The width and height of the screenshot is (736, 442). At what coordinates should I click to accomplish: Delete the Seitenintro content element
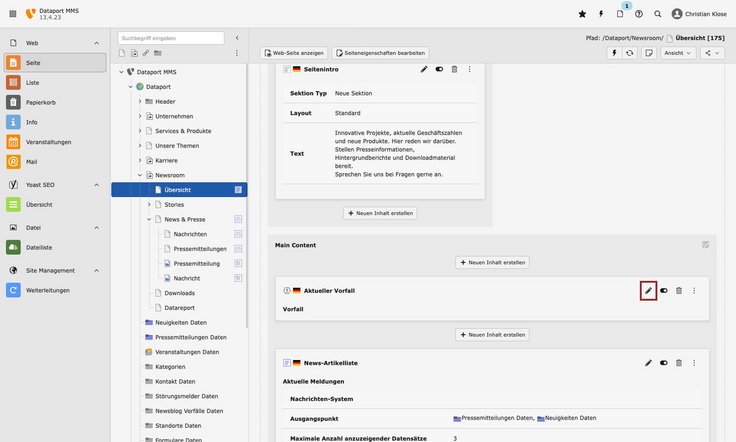tap(454, 69)
